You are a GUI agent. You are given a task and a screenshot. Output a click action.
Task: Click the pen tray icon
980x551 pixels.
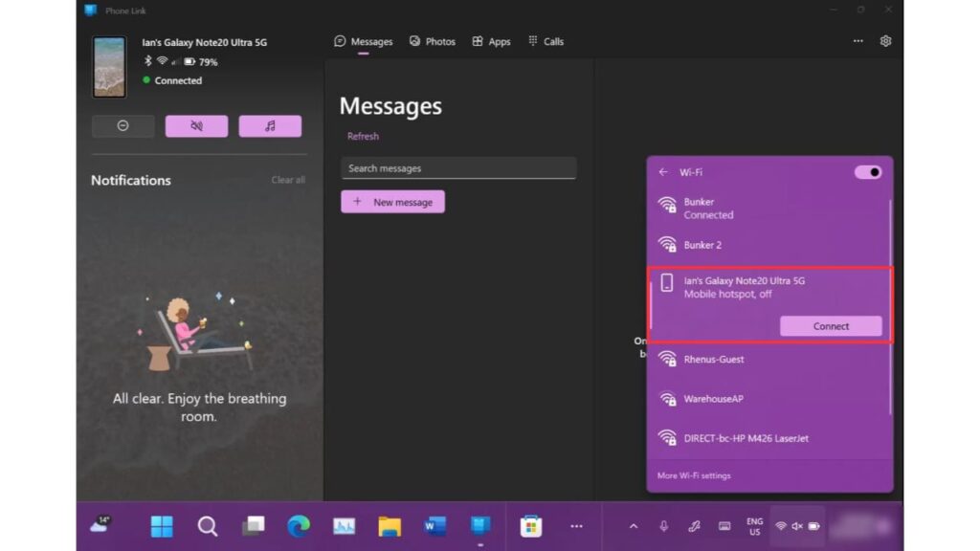(x=694, y=526)
